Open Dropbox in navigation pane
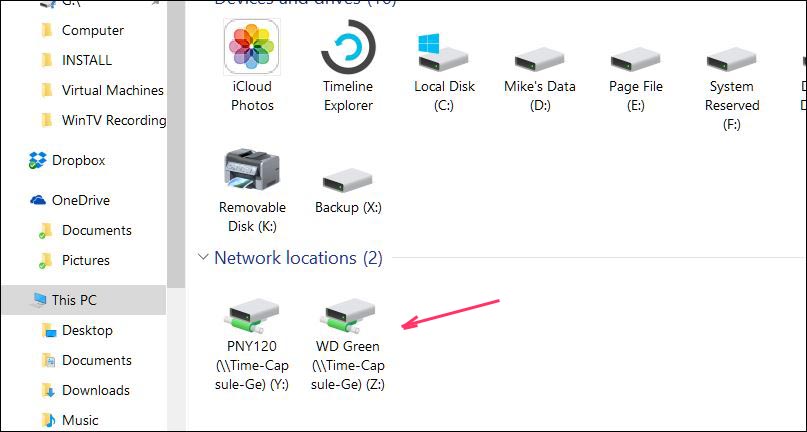The width and height of the screenshot is (807, 432). pyautogui.click(x=78, y=160)
